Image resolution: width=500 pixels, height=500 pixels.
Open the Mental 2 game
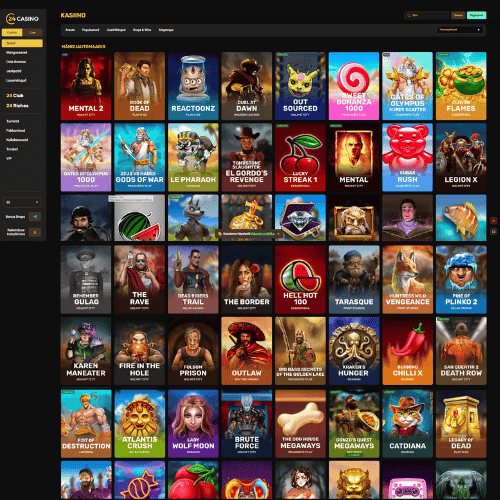pyautogui.click(x=86, y=86)
